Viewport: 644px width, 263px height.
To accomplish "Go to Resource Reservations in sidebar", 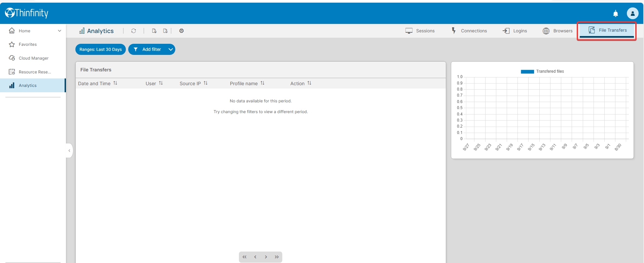I will pyautogui.click(x=35, y=72).
